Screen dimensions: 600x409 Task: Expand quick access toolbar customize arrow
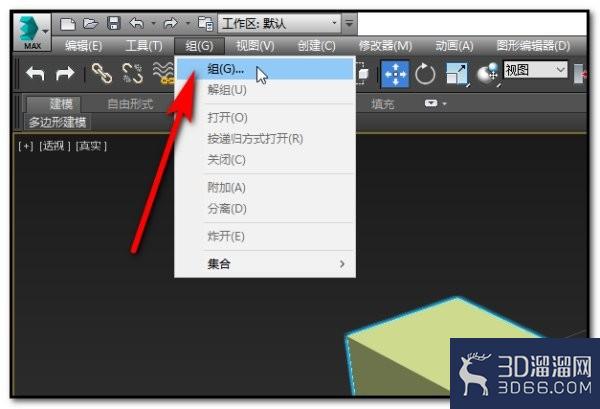click(x=349, y=23)
